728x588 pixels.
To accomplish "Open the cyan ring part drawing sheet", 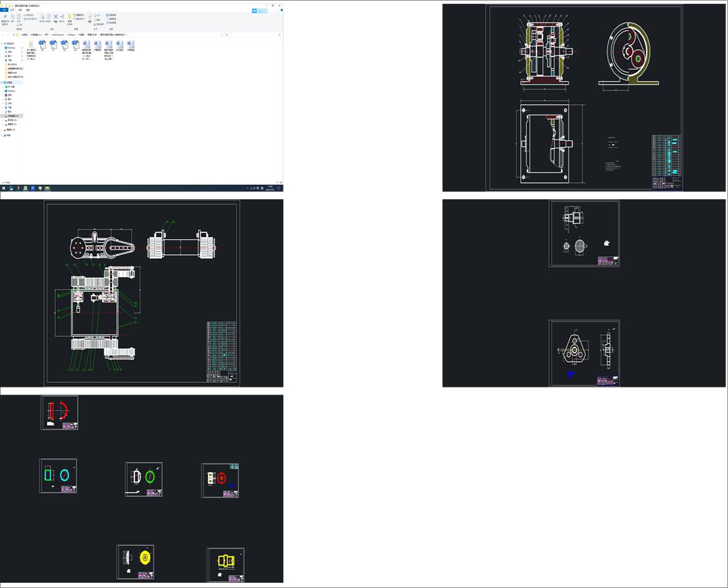I will click(x=58, y=476).
